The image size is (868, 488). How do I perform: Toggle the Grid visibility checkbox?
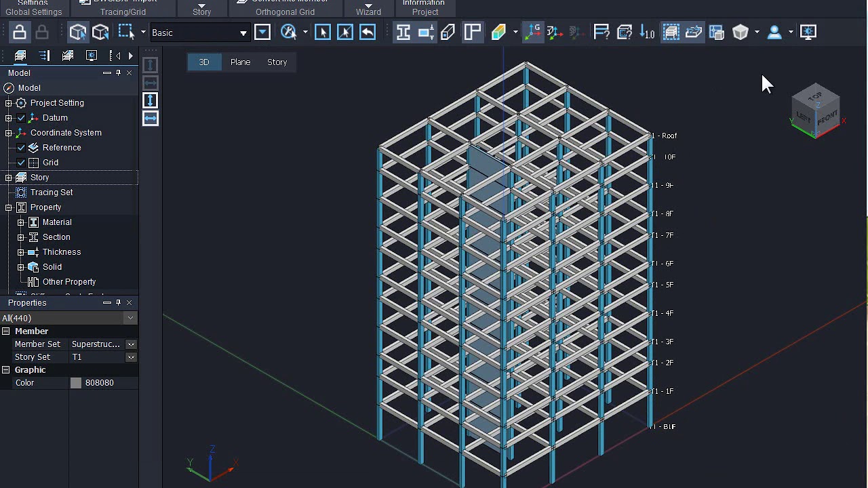[x=21, y=163]
